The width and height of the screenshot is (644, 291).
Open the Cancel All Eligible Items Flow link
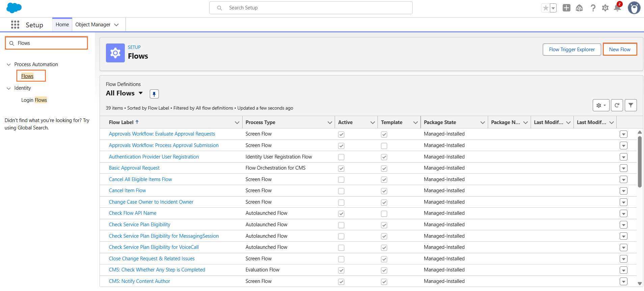[x=140, y=179]
